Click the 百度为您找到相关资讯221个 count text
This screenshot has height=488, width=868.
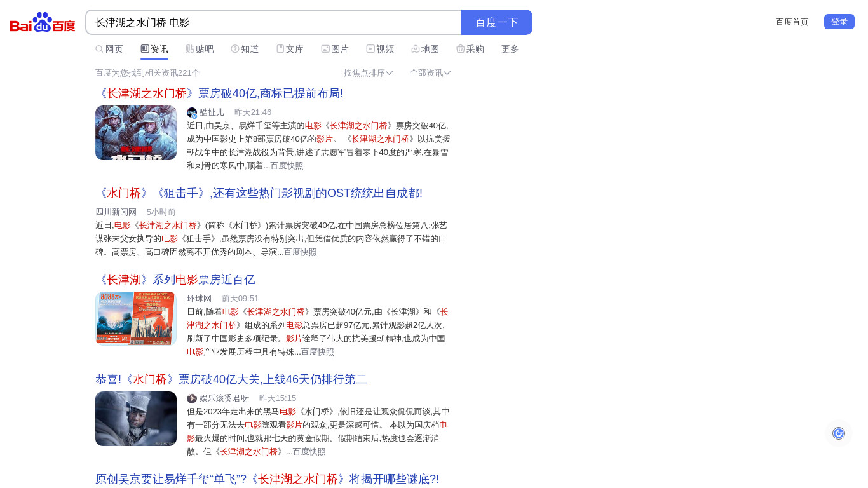(147, 73)
